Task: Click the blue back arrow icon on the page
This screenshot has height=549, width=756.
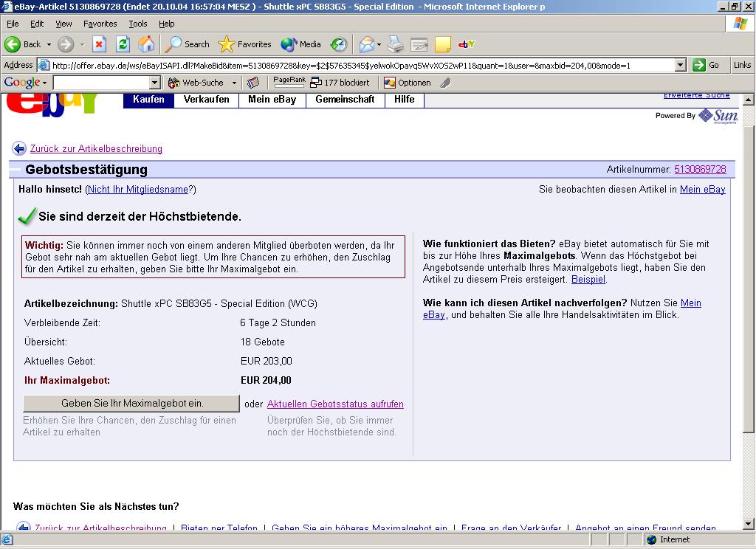Action: click(x=18, y=148)
